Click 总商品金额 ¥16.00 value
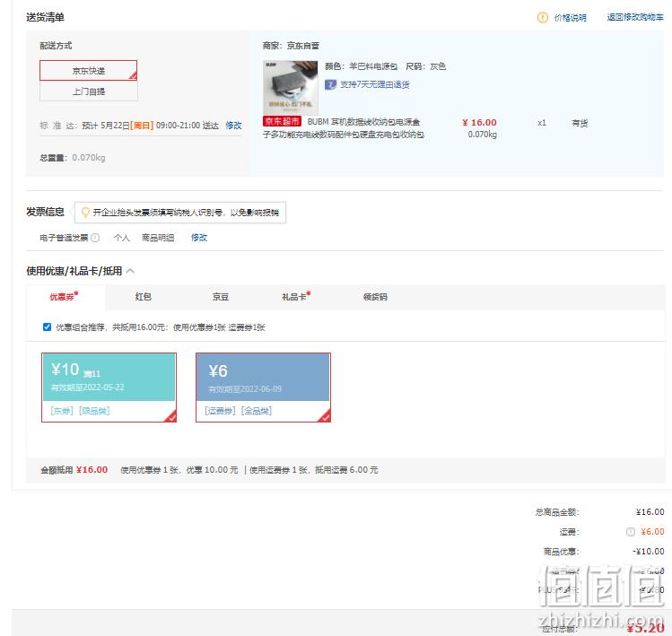The height and width of the screenshot is (636, 672). point(650,511)
